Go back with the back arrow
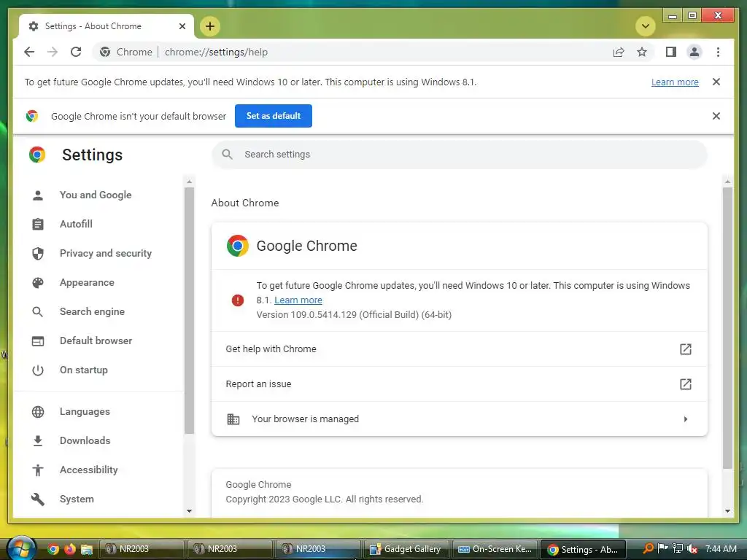747x560 pixels. (x=29, y=52)
